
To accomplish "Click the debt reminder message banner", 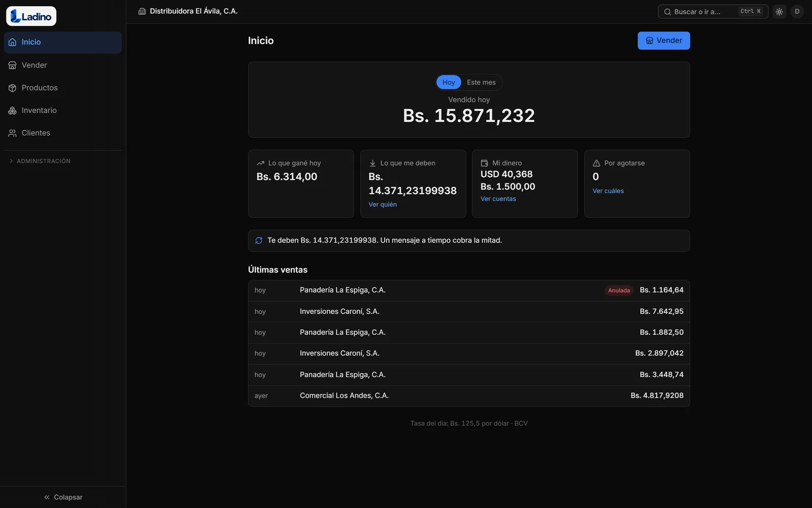I will [469, 241].
